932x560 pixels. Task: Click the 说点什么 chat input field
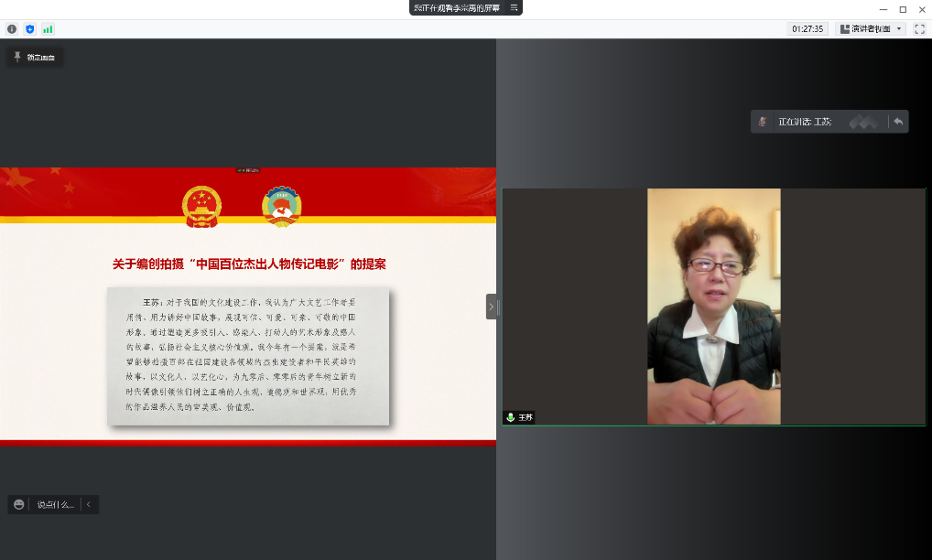point(55,504)
